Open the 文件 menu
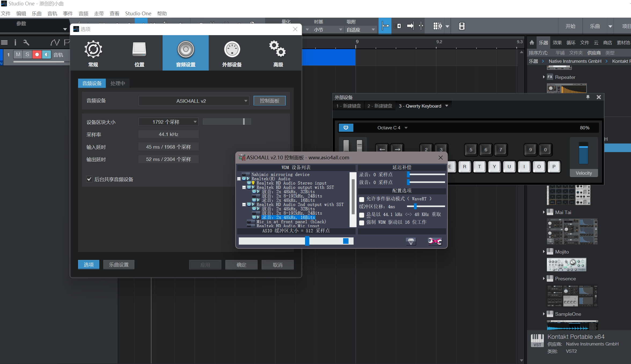Screen dimensions: 631x364 coord(6,13)
